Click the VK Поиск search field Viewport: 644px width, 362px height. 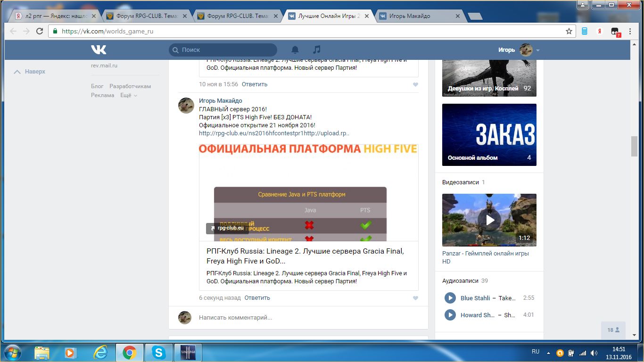(x=223, y=50)
